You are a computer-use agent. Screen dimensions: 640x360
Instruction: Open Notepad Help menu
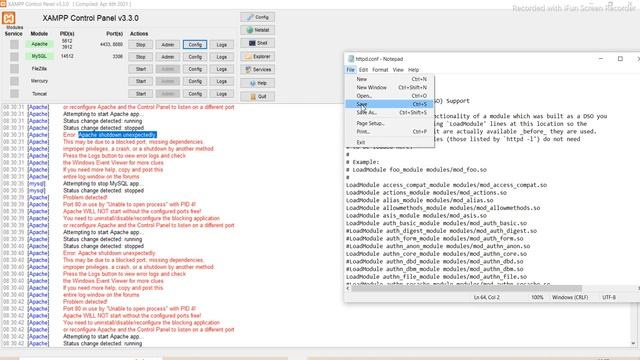(x=413, y=70)
